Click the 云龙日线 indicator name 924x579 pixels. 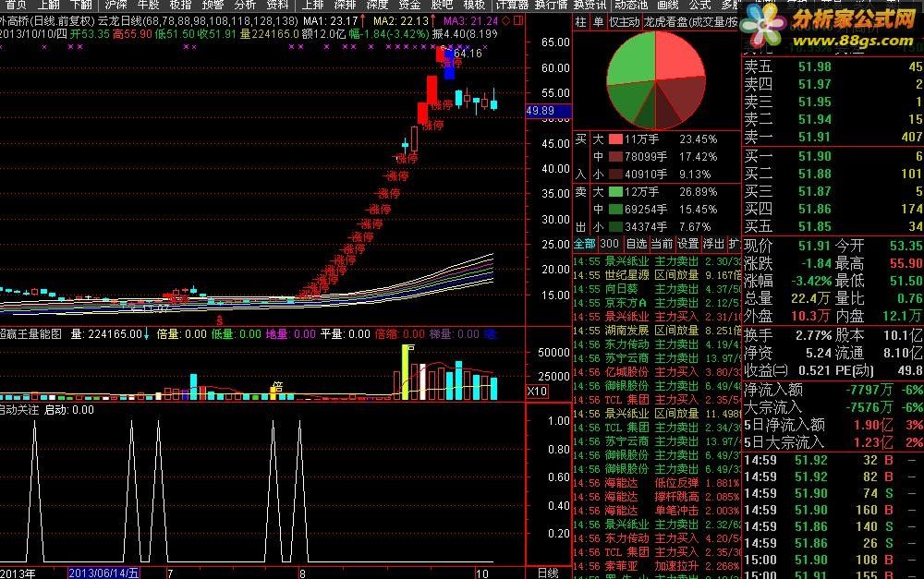[119, 21]
